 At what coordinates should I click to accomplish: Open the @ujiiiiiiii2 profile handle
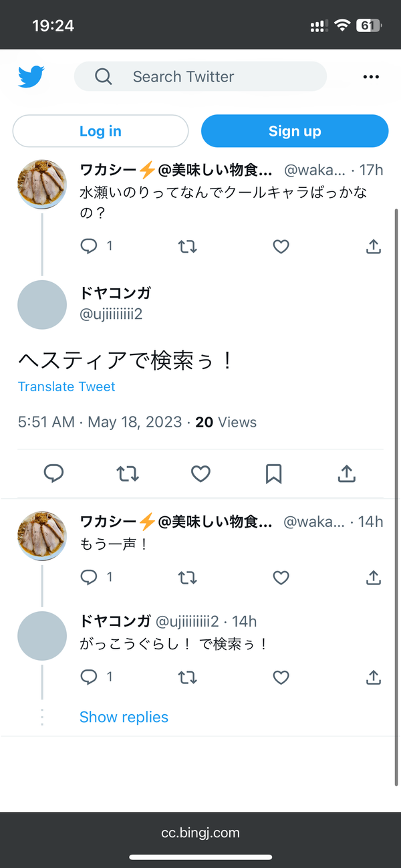[111, 314]
